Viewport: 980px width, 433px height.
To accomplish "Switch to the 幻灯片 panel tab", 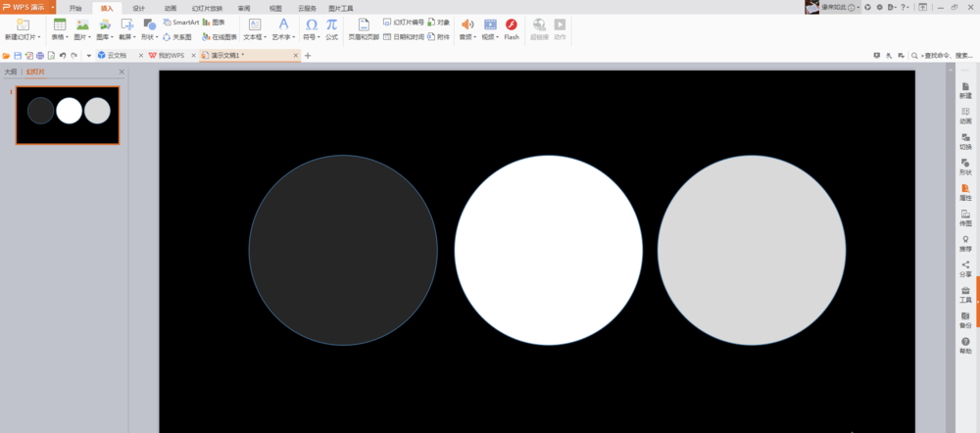I will (x=35, y=72).
